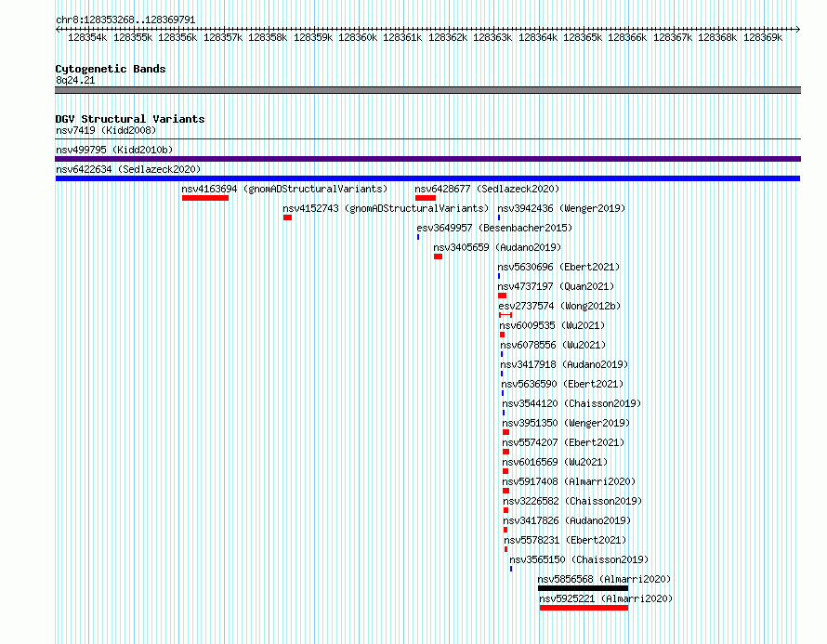Select the red bracket glyph under esv2737574
Viewport: 827px width, 644px height.
pyautogui.click(x=505, y=315)
